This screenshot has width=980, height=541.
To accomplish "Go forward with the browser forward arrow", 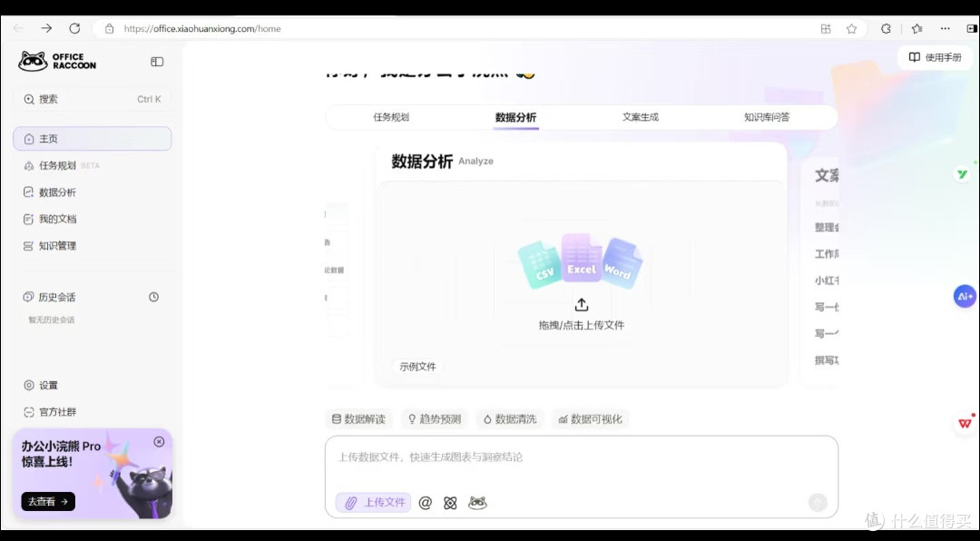I will (x=46, y=28).
